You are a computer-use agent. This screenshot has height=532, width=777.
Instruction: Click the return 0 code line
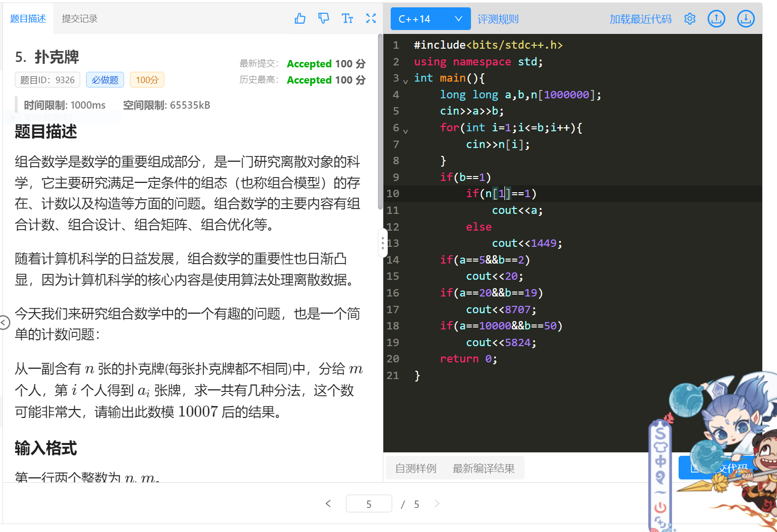468,359
